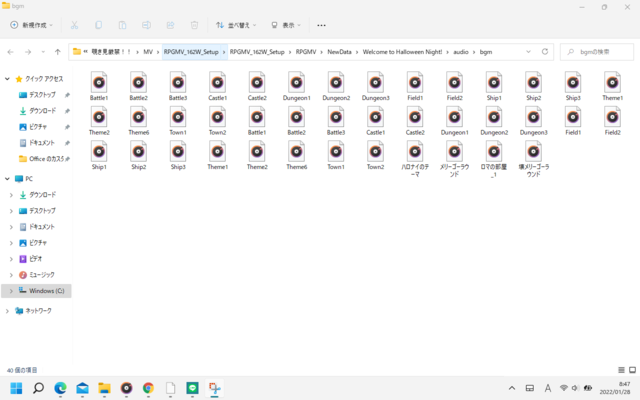The height and width of the screenshot is (400, 640).
Task: Select the ハロナイのテーマ audio file
Action: click(415, 159)
